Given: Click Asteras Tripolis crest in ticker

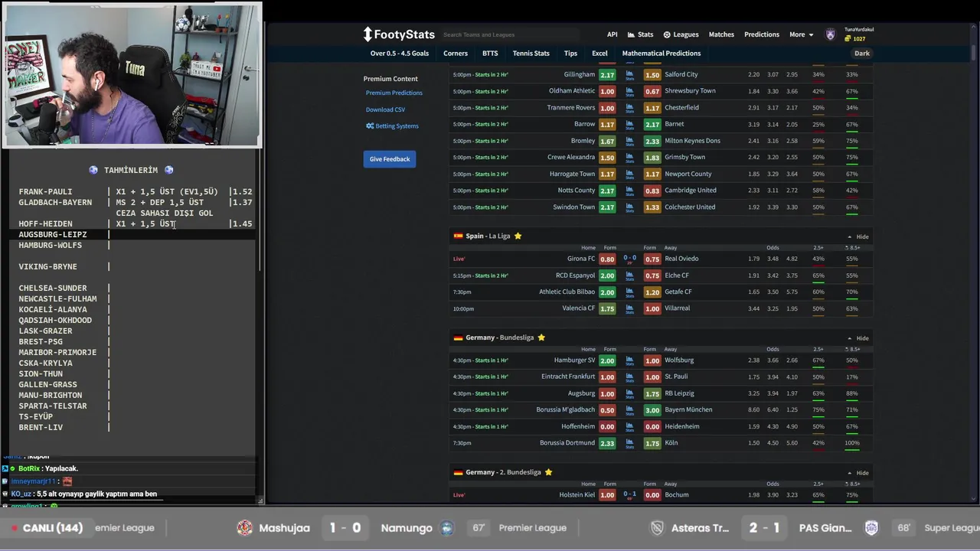Looking at the screenshot, I should click(657, 528).
